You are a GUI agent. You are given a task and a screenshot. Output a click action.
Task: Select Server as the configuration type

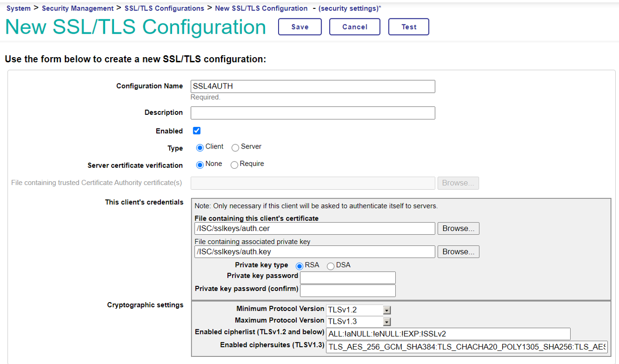coord(235,148)
